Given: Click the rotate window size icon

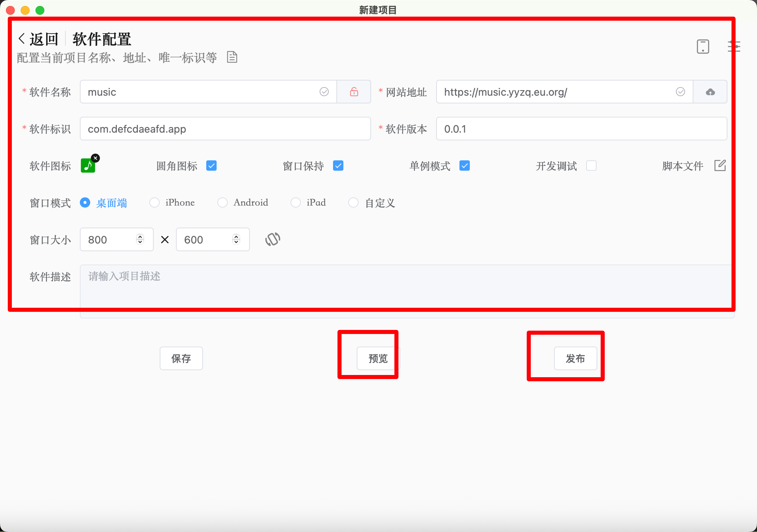Looking at the screenshot, I should 273,239.
